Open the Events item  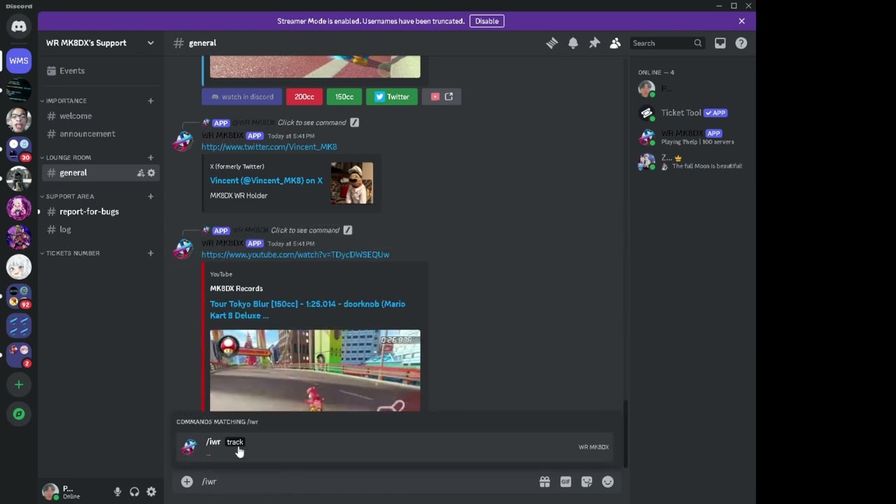click(100, 71)
